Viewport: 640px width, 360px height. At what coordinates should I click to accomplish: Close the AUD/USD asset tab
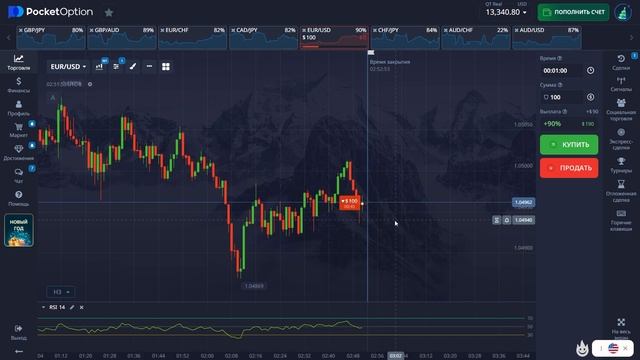(x=516, y=30)
